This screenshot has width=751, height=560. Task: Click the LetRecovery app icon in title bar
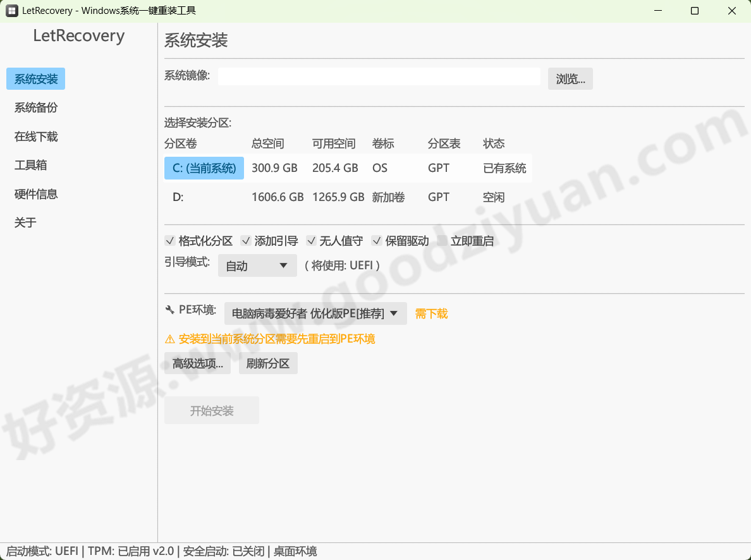point(11,10)
